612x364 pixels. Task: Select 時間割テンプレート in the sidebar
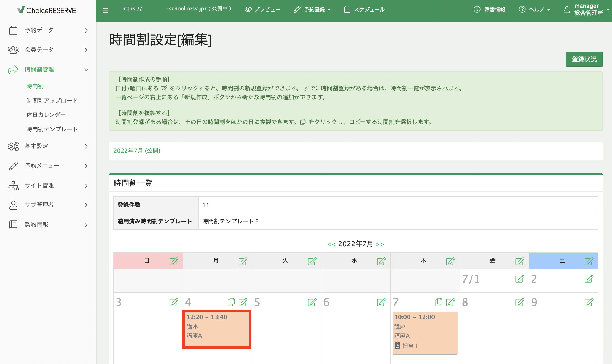pos(52,129)
